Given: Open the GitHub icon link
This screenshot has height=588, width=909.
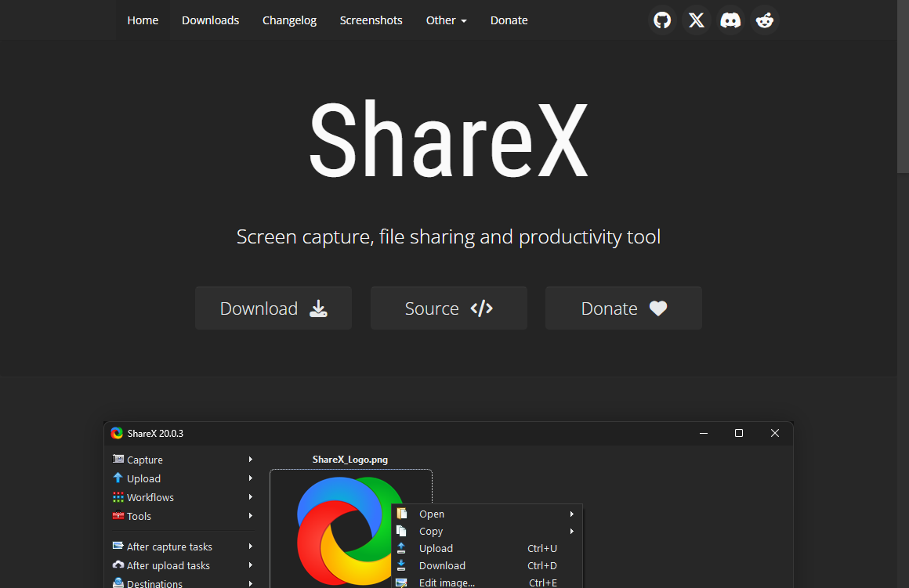Looking at the screenshot, I should tap(662, 20).
